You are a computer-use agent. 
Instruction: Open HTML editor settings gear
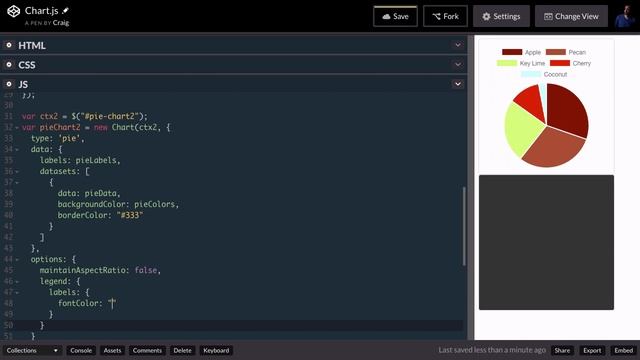9,45
